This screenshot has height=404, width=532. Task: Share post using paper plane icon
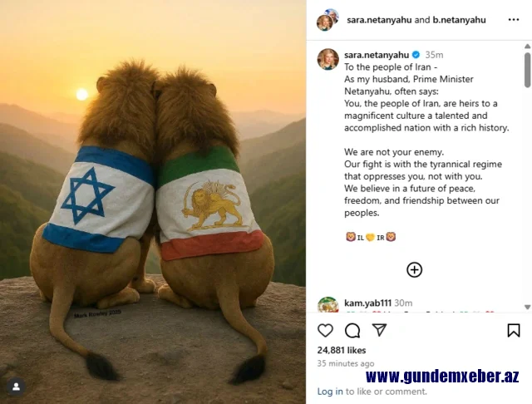[x=379, y=330]
